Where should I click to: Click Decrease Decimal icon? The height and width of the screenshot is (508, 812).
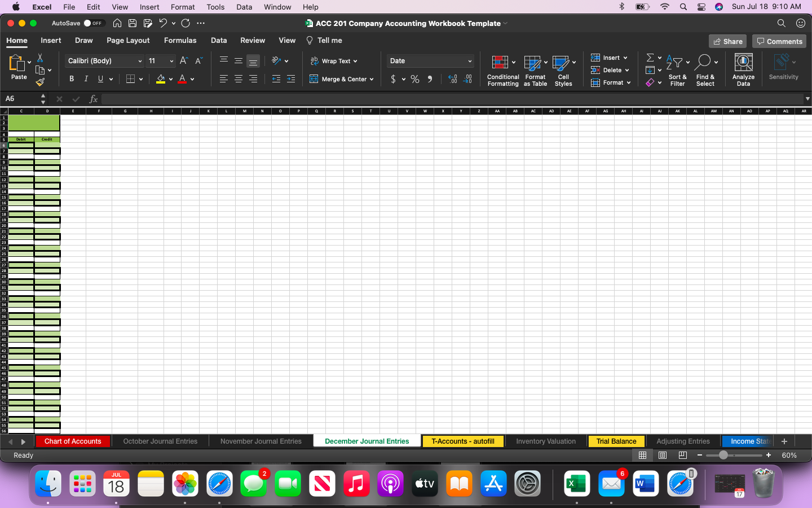(x=468, y=79)
